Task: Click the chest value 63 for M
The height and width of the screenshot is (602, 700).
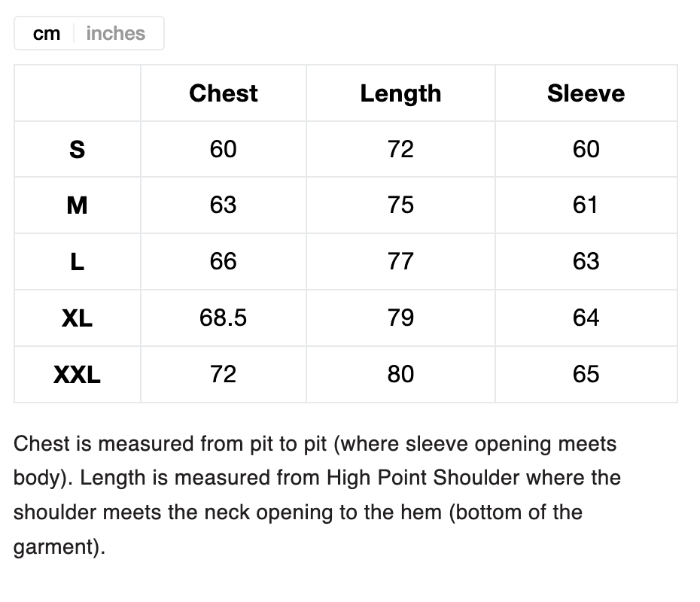Action: 224,205
